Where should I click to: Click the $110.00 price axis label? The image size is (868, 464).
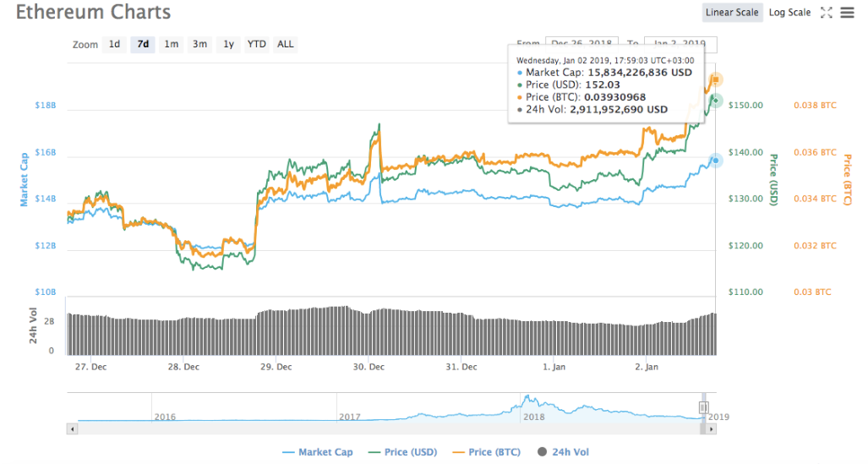point(745,292)
